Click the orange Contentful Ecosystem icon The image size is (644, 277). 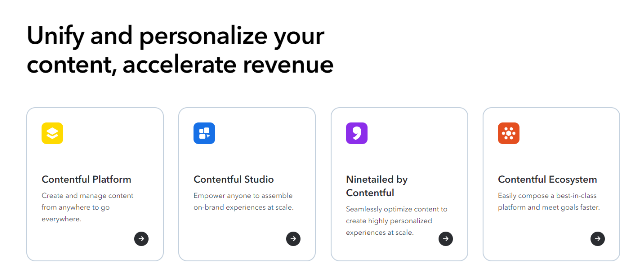pos(509,133)
